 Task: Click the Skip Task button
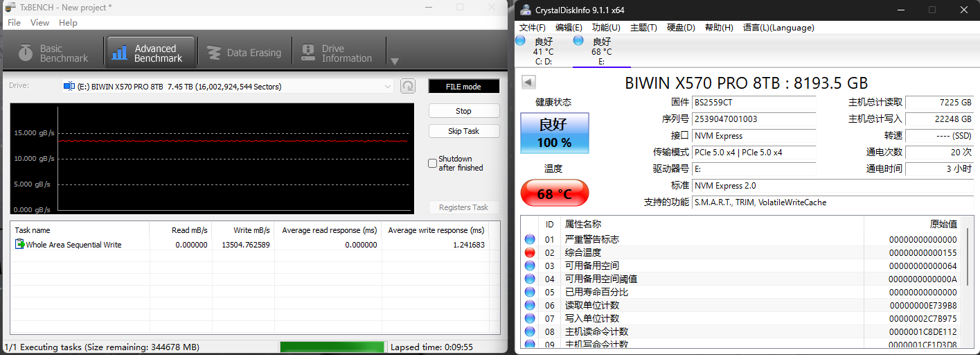[x=463, y=131]
